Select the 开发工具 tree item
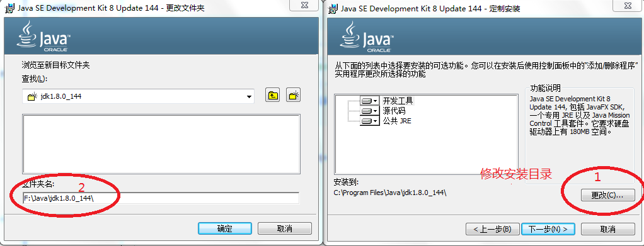Viewport: 644px width, 246px height. click(x=398, y=101)
